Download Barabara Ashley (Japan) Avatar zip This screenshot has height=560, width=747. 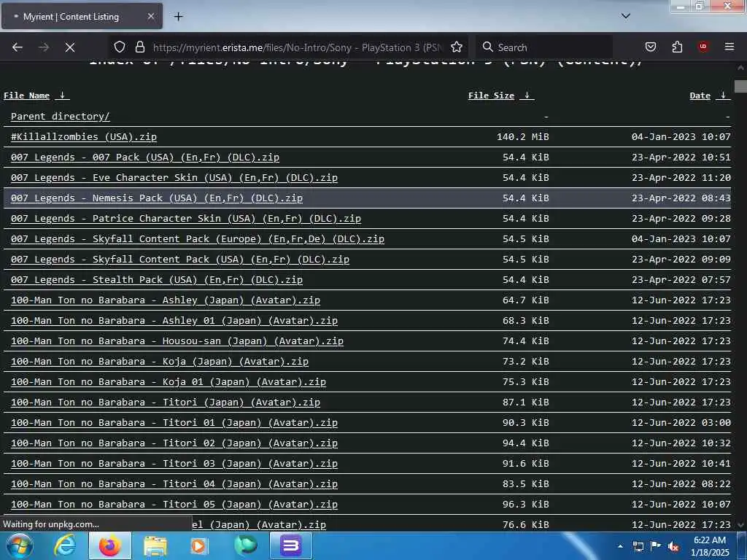click(166, 300)
